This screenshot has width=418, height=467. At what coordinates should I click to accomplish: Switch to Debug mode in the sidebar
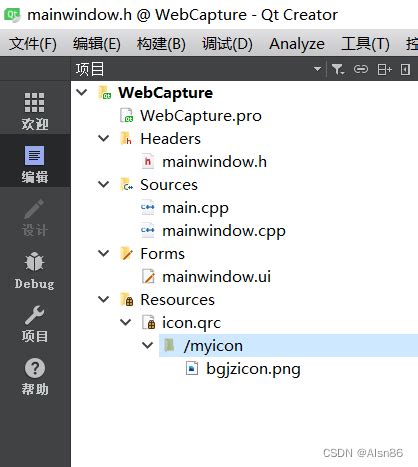(35, 270)
